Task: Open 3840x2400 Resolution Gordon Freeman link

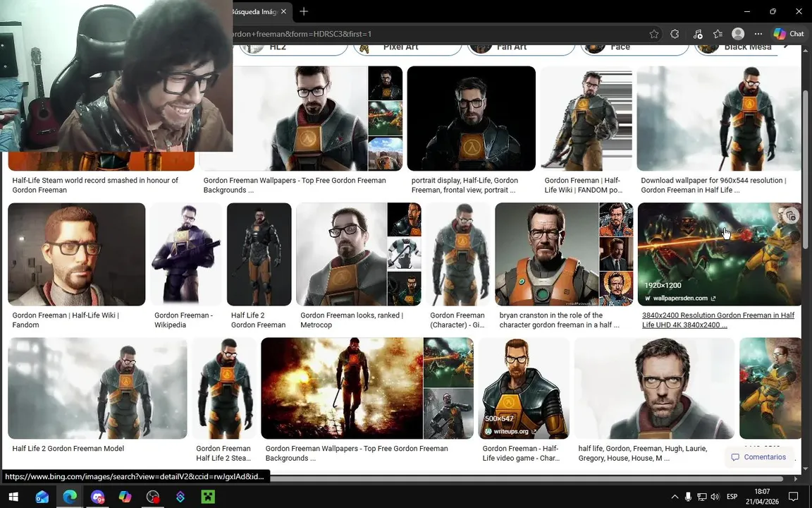Action: [718, 320]
